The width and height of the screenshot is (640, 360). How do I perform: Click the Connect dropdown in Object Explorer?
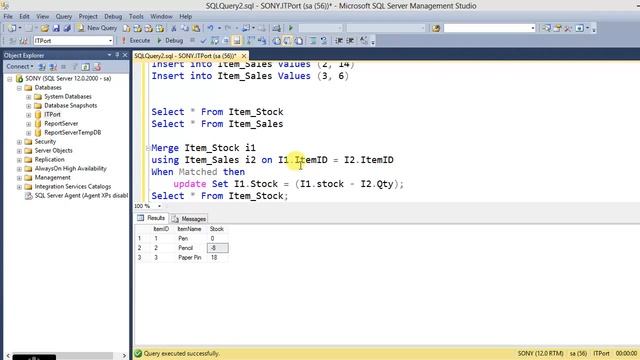click(x=20, y=67)
